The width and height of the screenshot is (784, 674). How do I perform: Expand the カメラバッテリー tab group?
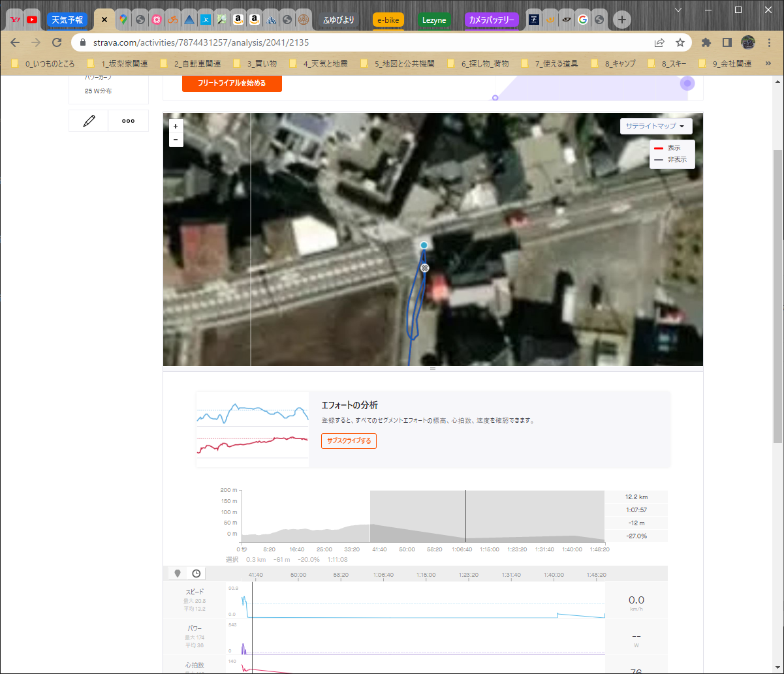[492, 20]
